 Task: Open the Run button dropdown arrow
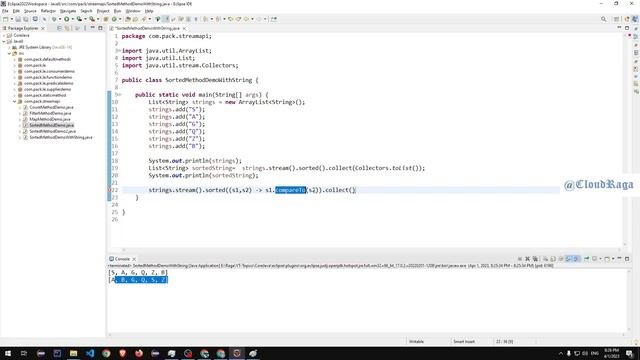pyautogui.click(x=72, y=19)
